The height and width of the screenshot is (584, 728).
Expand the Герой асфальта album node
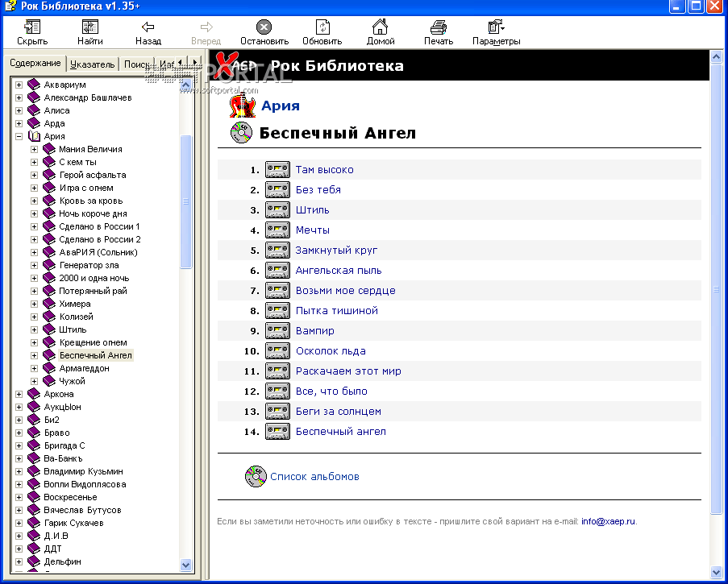pos(34,175)
